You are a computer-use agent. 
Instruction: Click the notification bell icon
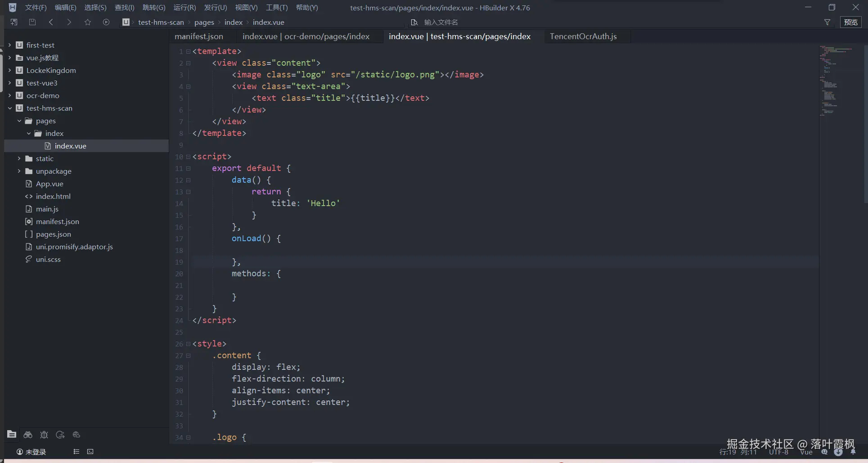(x=853, y=452)
